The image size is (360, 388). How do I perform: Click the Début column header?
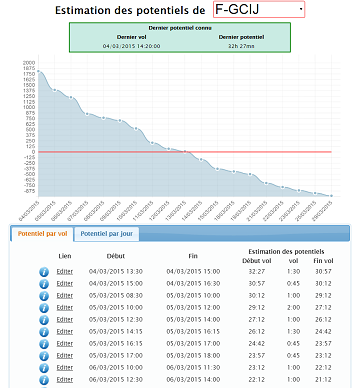[116, 256]
